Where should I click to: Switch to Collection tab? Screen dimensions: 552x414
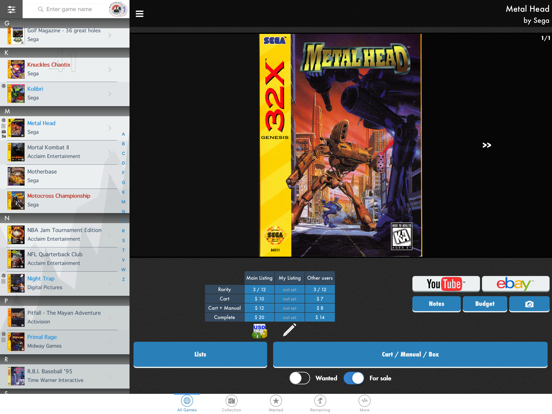[x=231, y=403]
